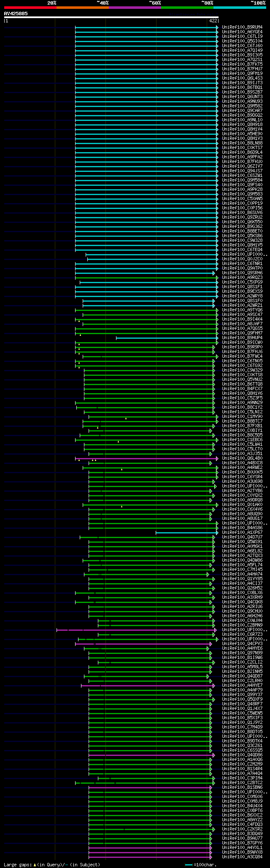Open hit UniRef100_A1XP67

click(x=242, y=533)
